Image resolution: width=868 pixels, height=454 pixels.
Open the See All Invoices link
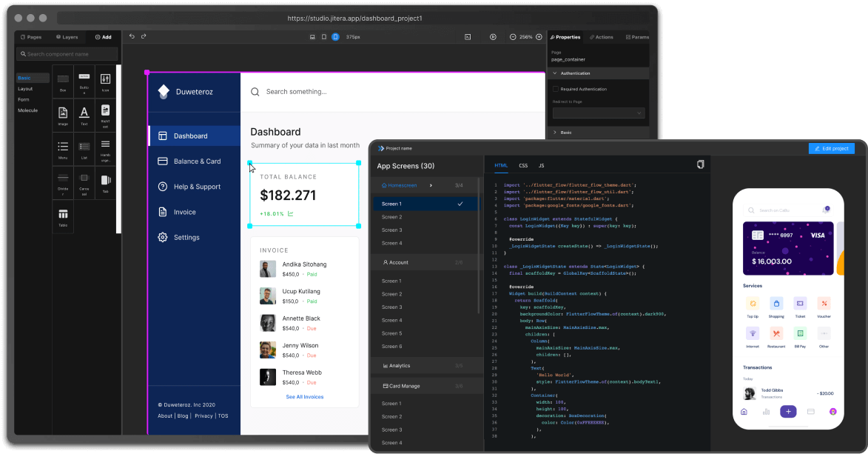[x=304, y=397]
